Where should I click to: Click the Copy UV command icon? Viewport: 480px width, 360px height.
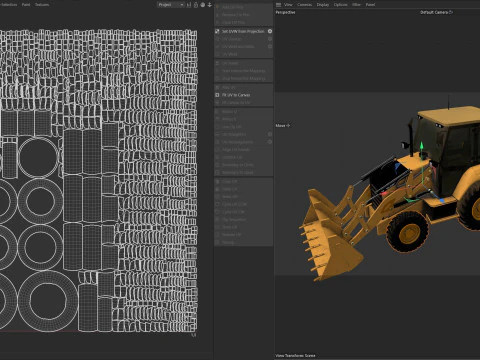click(218, 181)
